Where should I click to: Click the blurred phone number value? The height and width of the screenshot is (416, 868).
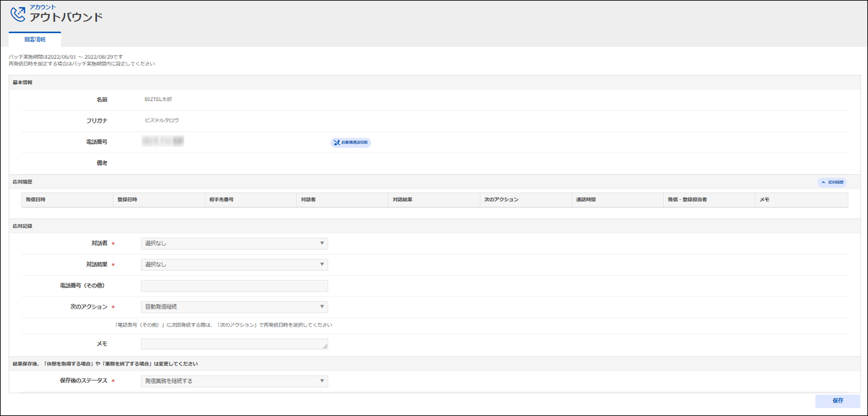click(x=163, y=141)
